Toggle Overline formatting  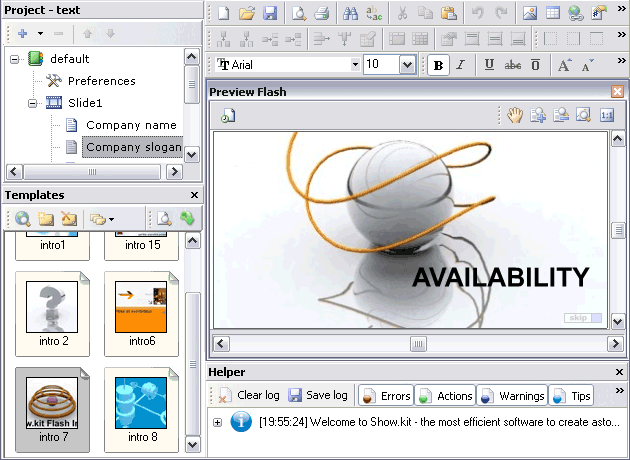(536, 65)
